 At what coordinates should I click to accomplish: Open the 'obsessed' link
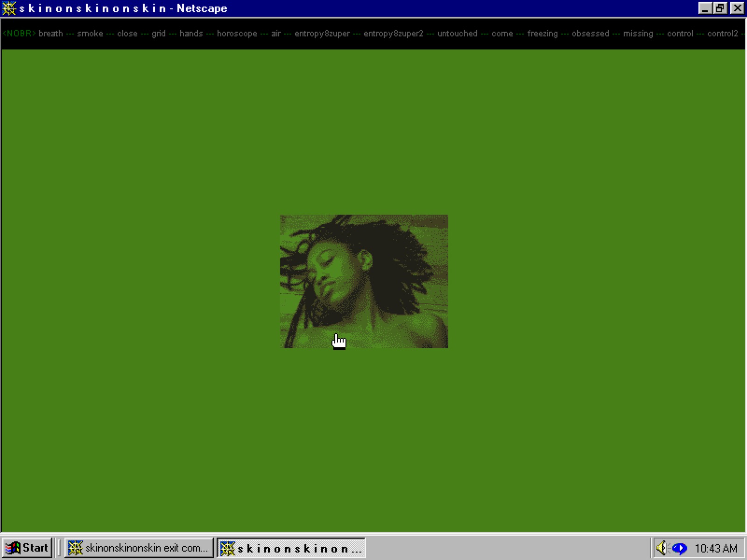(x=591, y=34)
